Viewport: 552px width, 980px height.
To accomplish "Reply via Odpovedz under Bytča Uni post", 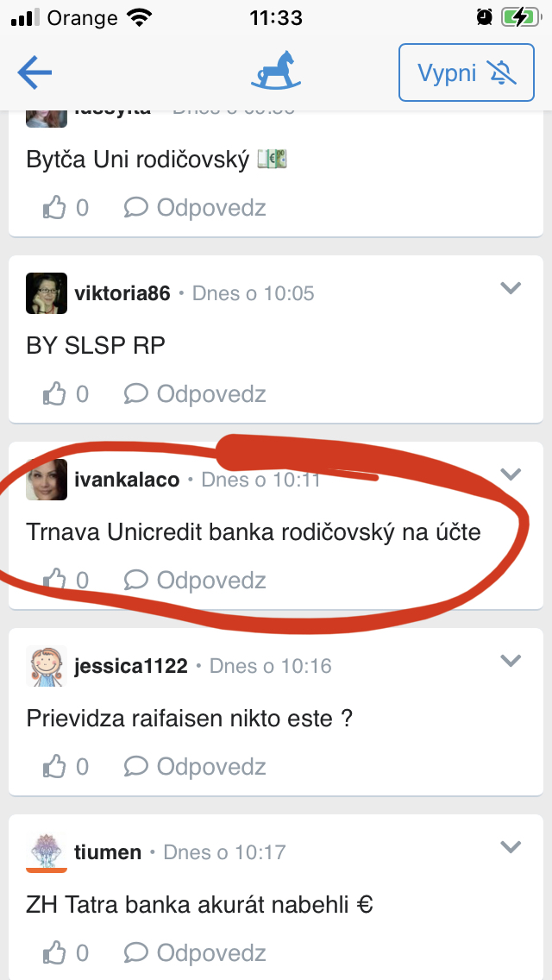I will point(195,207).
